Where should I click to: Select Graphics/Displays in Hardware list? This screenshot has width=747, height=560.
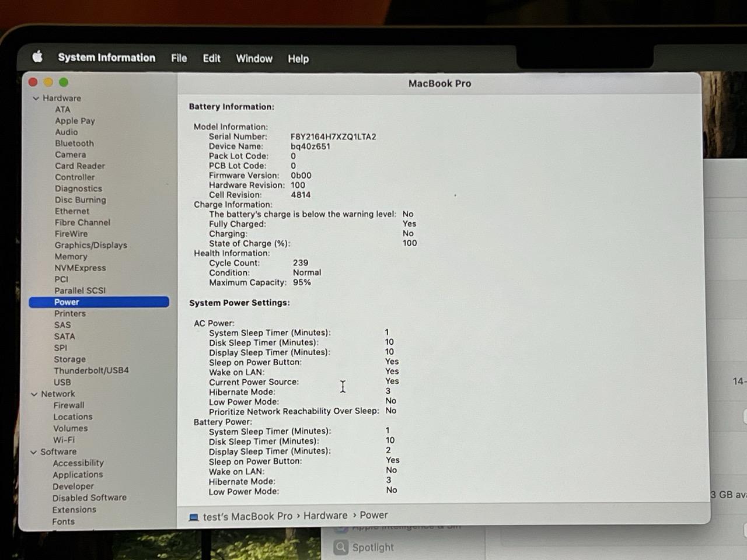coord(90,245)
